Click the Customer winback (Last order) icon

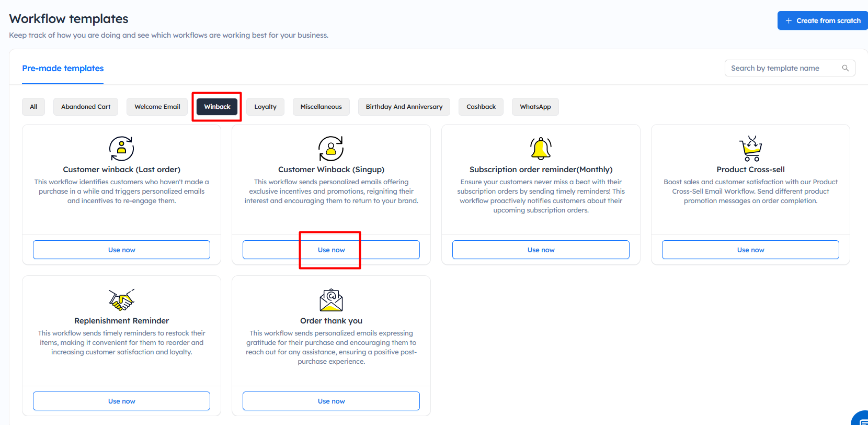tap(121, 149)
